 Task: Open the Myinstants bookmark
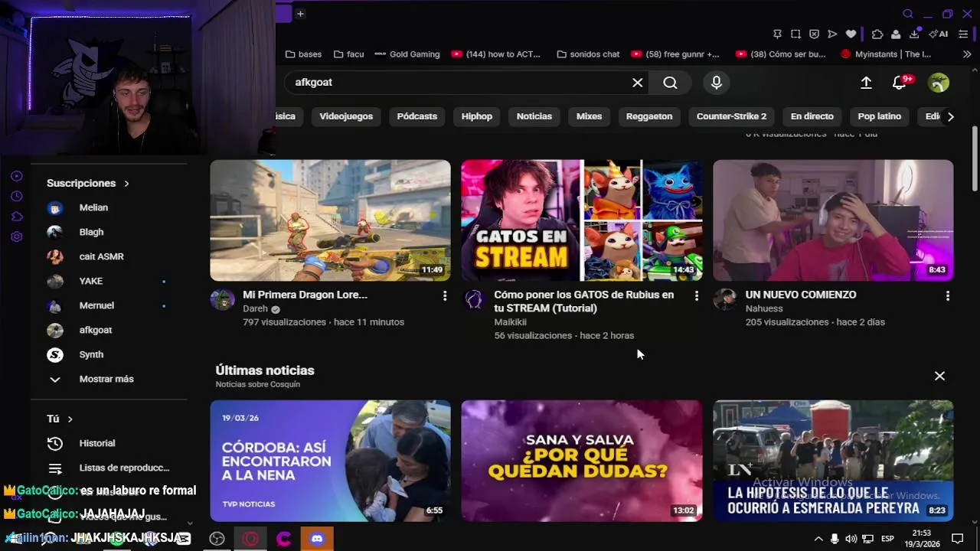886,54
